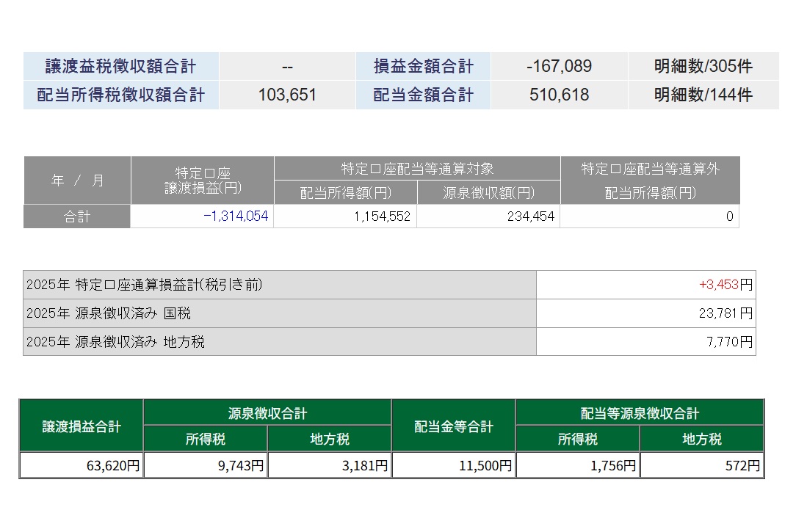Click 明細数/305件 cell
Viewport: 807px width, 532px height.
[703, 66]
